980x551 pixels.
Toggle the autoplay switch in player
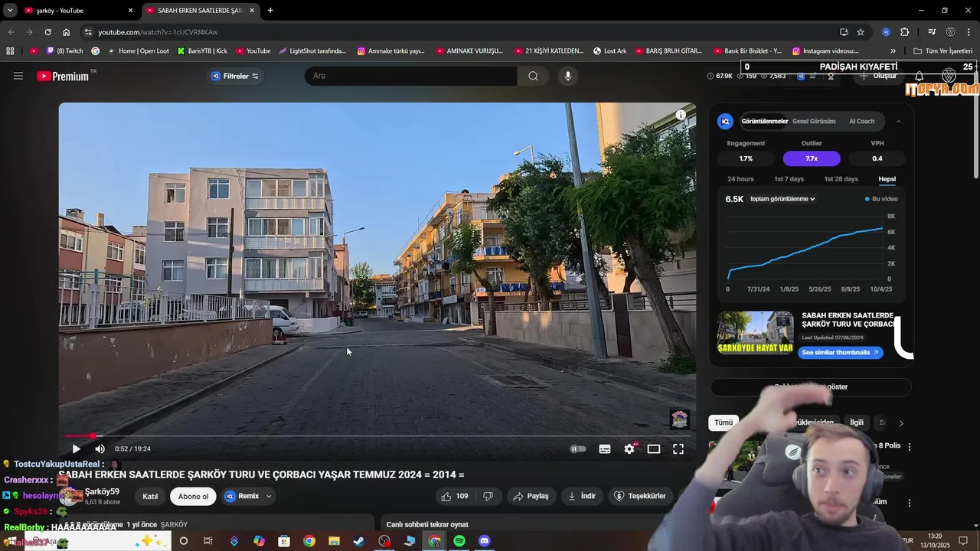click(578, 449)
